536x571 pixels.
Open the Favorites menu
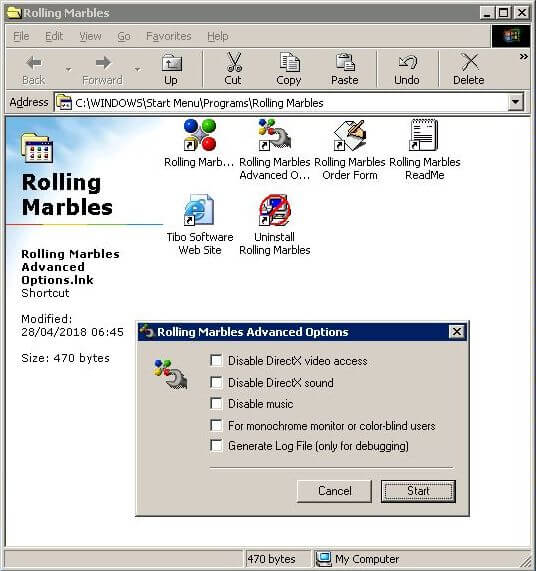169,36
